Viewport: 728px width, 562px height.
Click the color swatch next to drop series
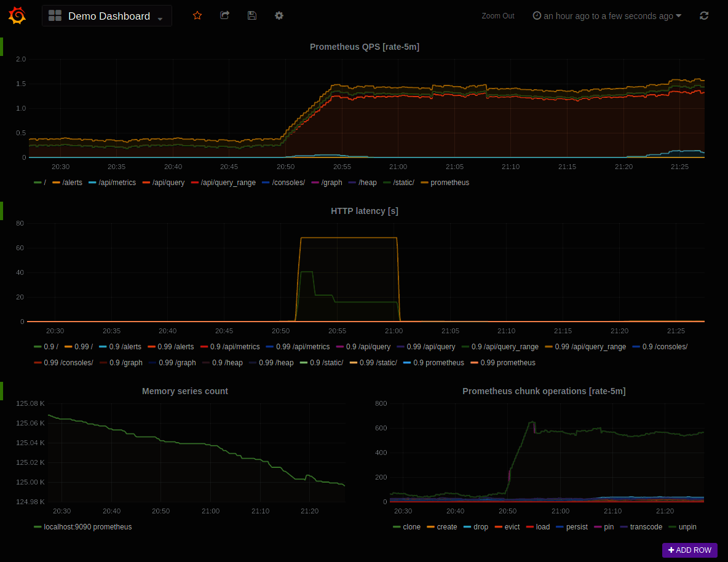click(466, 526)
